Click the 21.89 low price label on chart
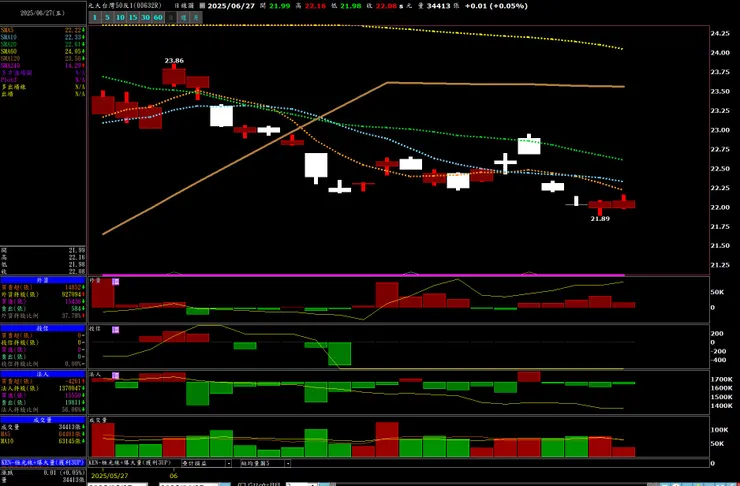740x486 pixels. (600, 219)
